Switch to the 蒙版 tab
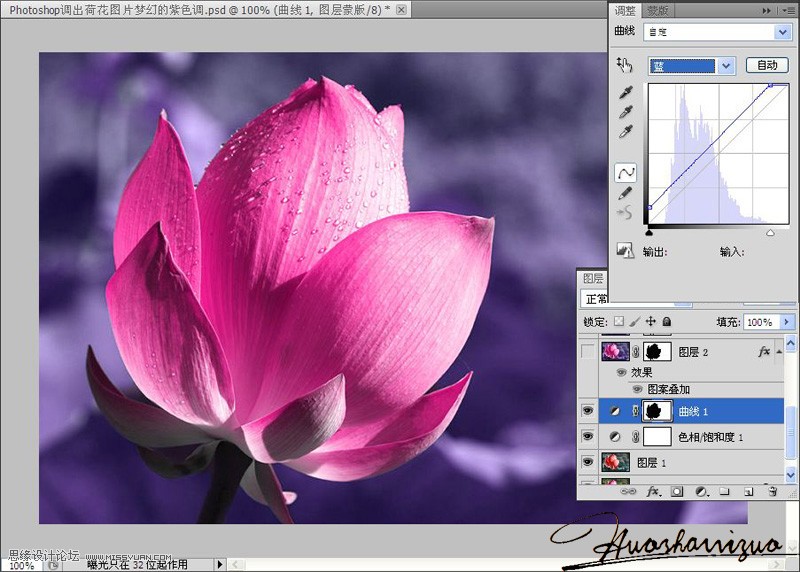The image size is (800, 572). tap(657, 10)
